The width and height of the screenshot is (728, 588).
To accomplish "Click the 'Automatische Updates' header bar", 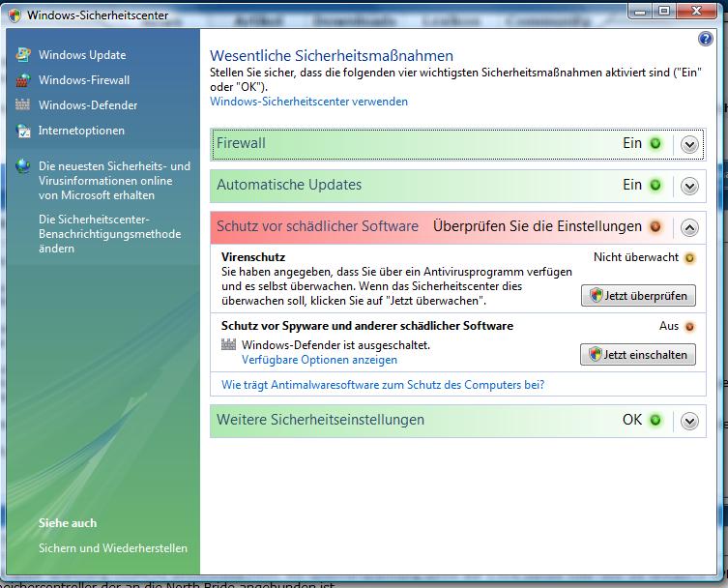I will pos(458,186).
